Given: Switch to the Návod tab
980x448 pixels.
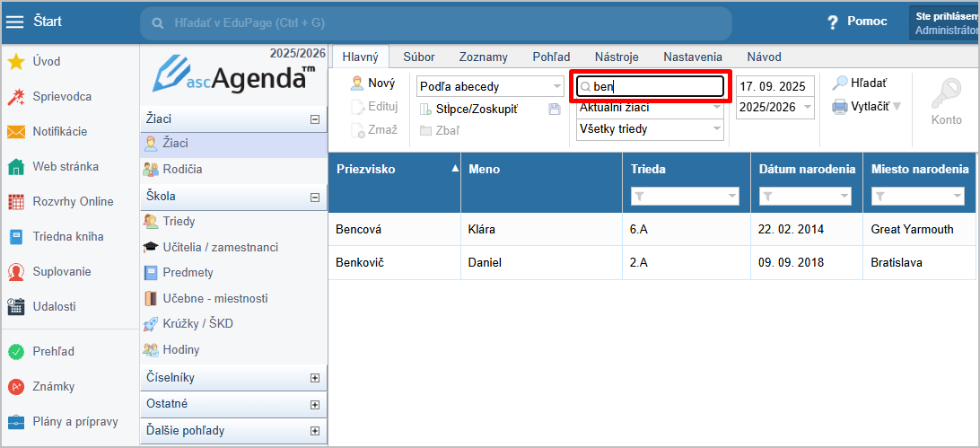Looking at the screenshot, I should coord(765,57).
